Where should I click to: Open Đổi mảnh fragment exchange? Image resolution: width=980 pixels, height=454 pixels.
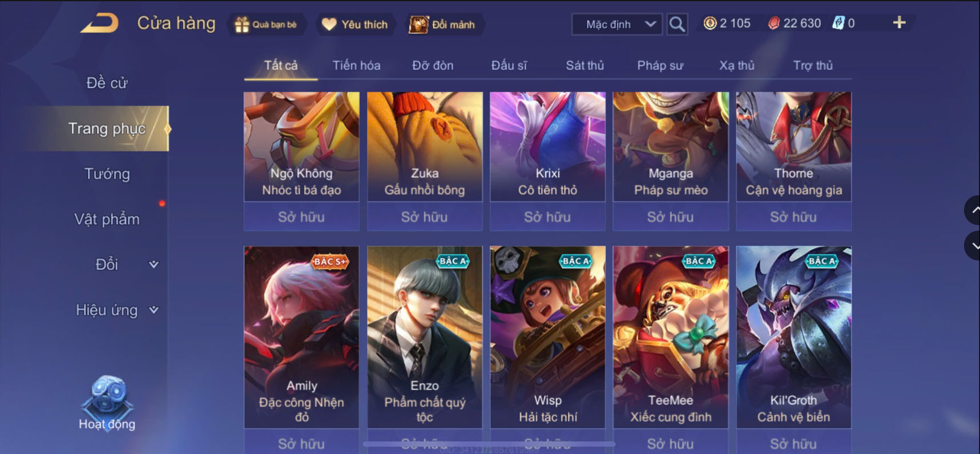click(442, 25)
